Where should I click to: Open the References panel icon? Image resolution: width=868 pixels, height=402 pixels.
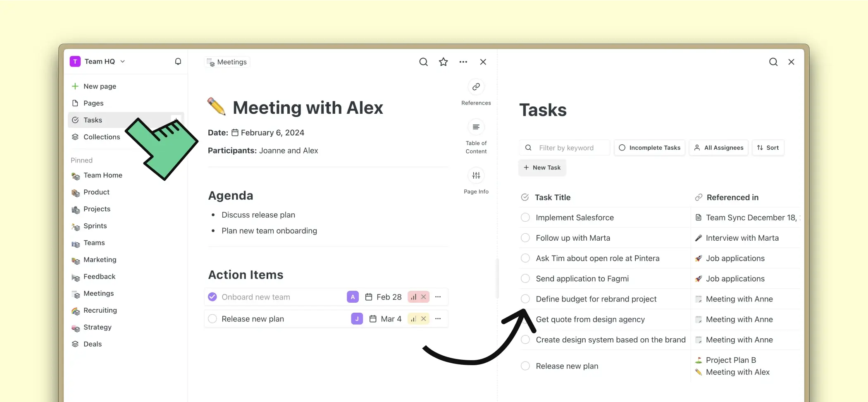[x=476, y=87]
